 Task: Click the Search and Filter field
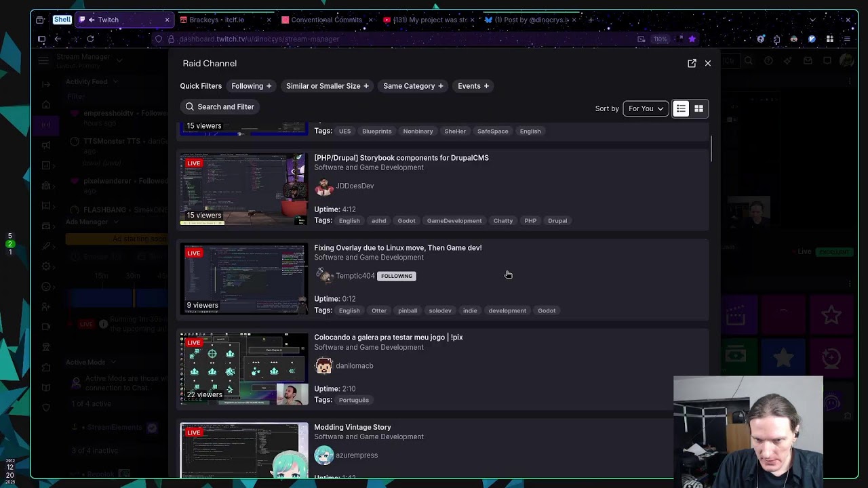pyautogui.click(x=221, y=106)
